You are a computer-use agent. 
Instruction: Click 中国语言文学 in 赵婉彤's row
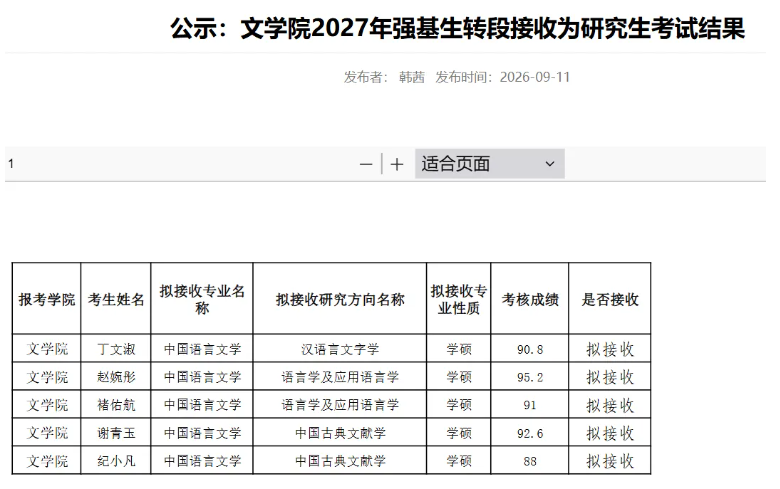click(x=202, y=377)
